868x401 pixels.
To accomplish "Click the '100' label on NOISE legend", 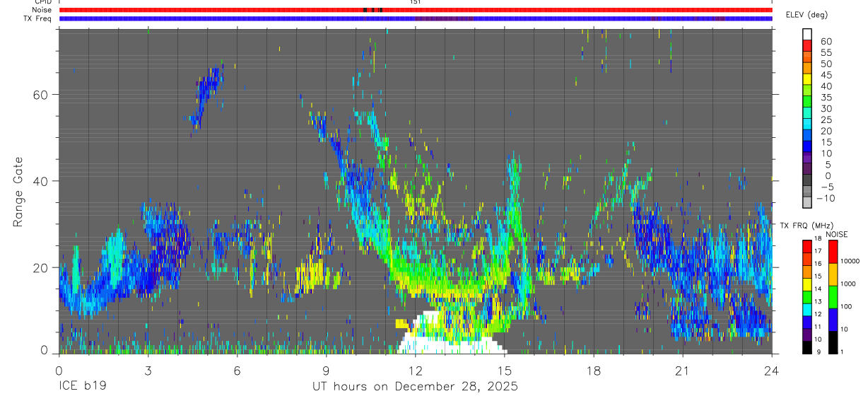I will pos(846,306).
